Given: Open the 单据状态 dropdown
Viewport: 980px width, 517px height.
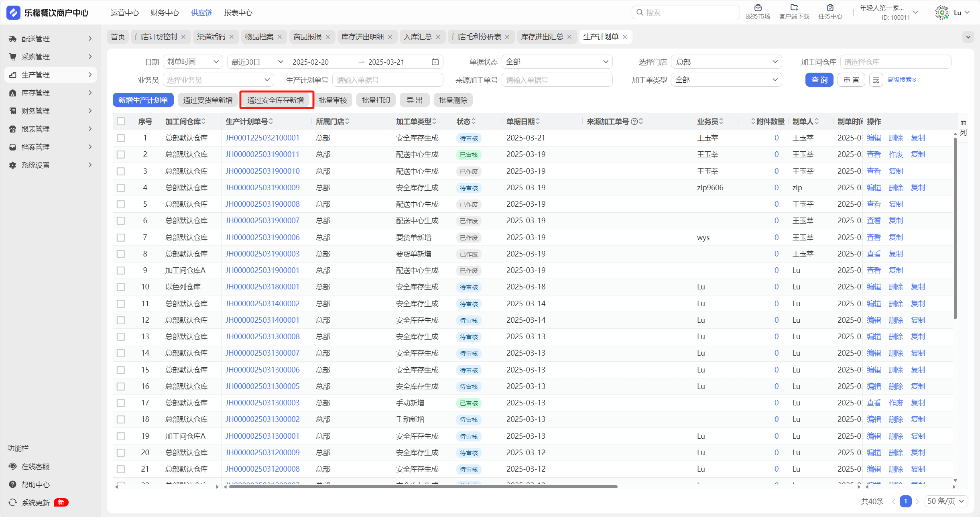Looking at the screenshot, I should [x=557, y=62].
